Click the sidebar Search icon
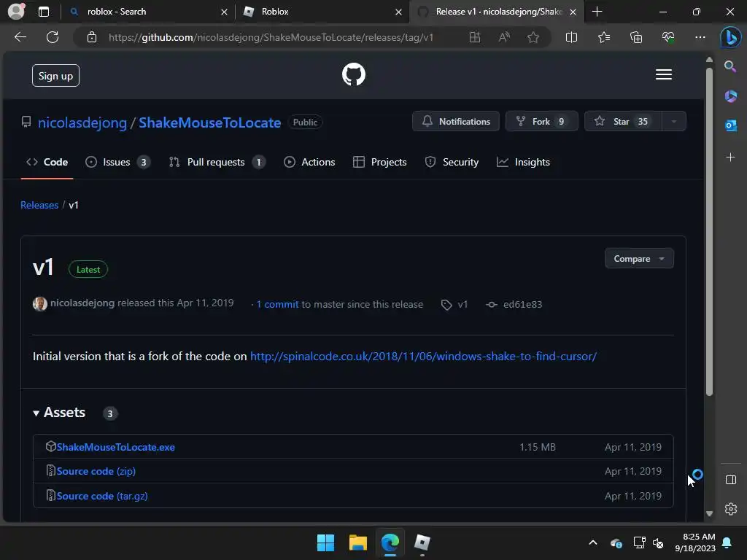Image resolution: width=747 pixels, height=560 pixels. (730, 66)
